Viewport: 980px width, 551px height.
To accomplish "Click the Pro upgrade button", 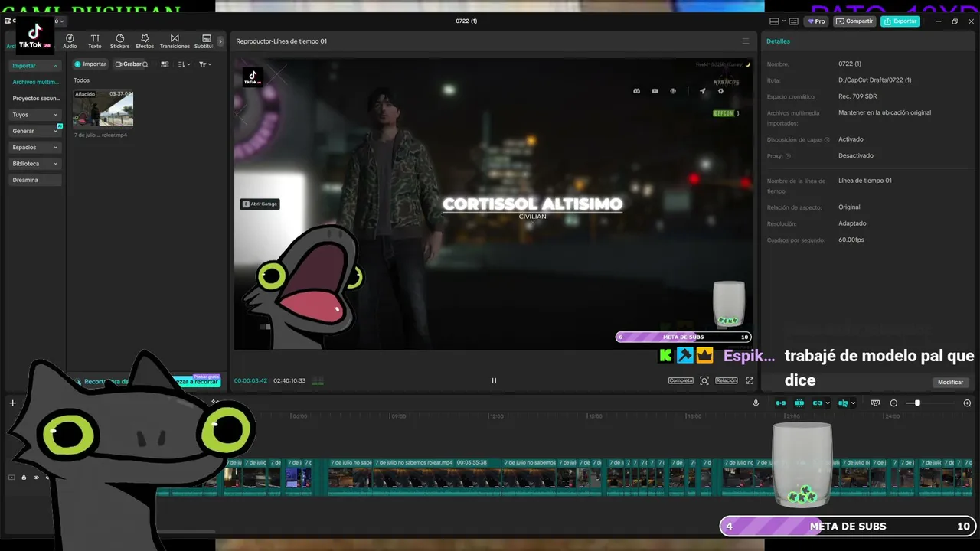I will click(816, 21).
